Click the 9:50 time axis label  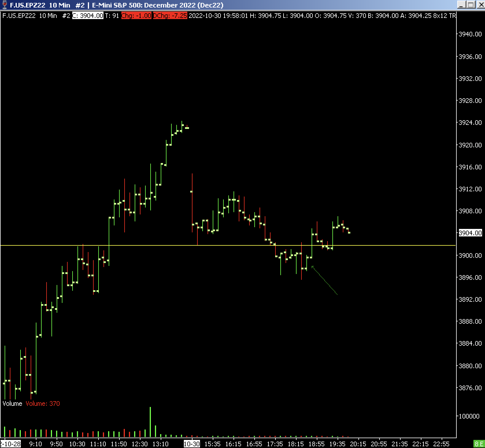(56, 444)
